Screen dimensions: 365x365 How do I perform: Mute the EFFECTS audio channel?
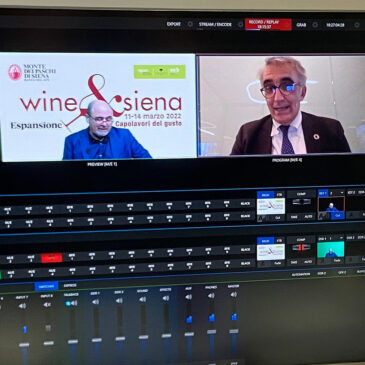(166, 298)
